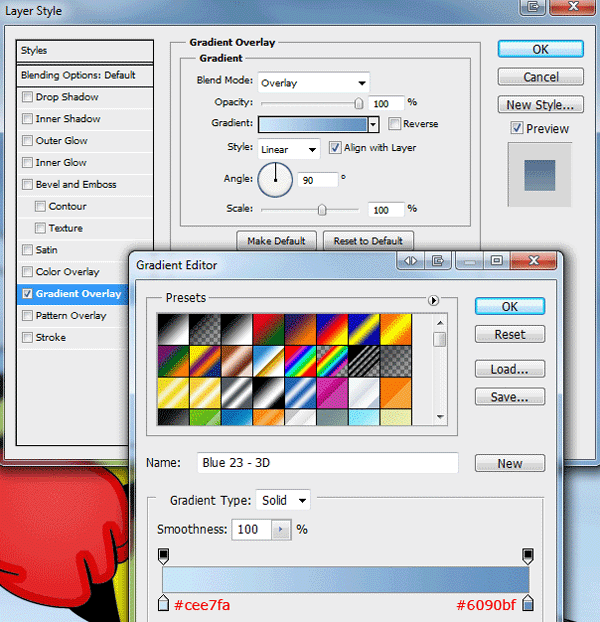
Task: Enable Stroke checkbox
Action: [x=27, y=338]
